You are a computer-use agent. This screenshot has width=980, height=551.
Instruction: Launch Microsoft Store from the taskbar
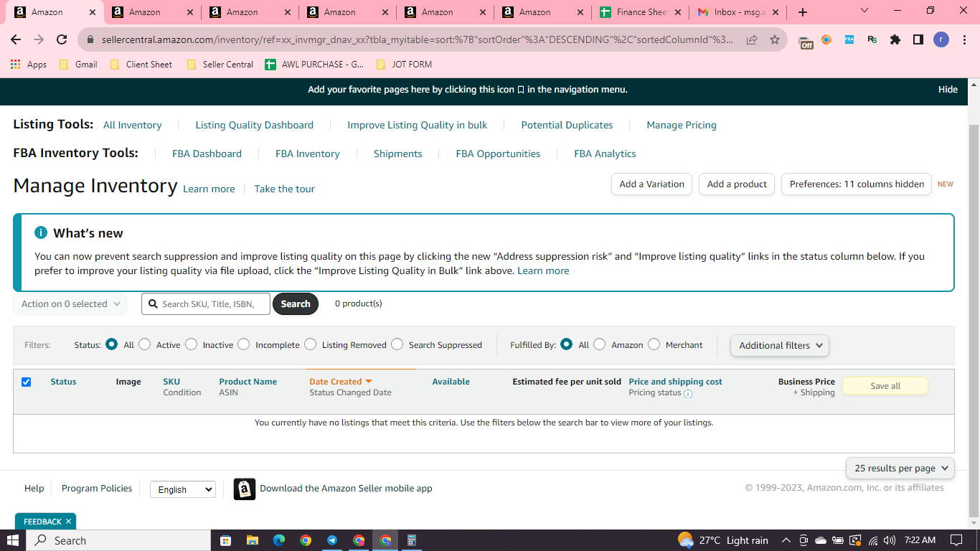tap(226, 540)
